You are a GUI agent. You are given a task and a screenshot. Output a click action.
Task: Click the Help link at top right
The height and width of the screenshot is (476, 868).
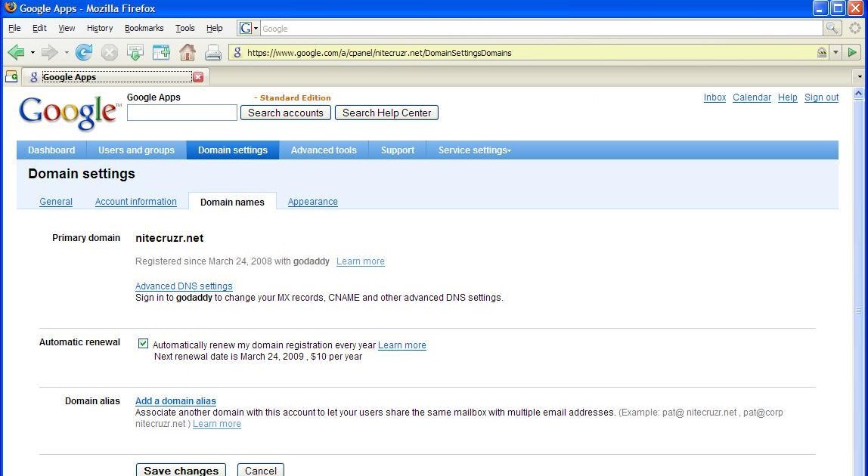(787, 97)
